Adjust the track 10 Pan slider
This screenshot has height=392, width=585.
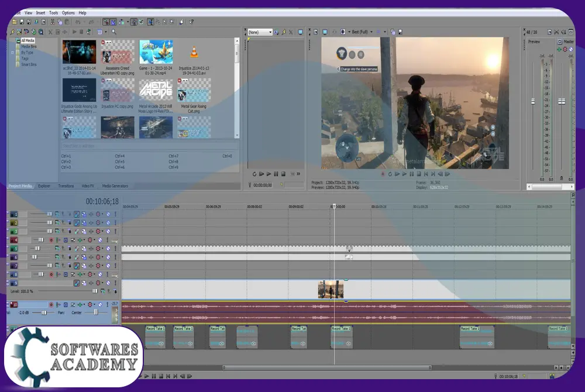coord(96,312)
